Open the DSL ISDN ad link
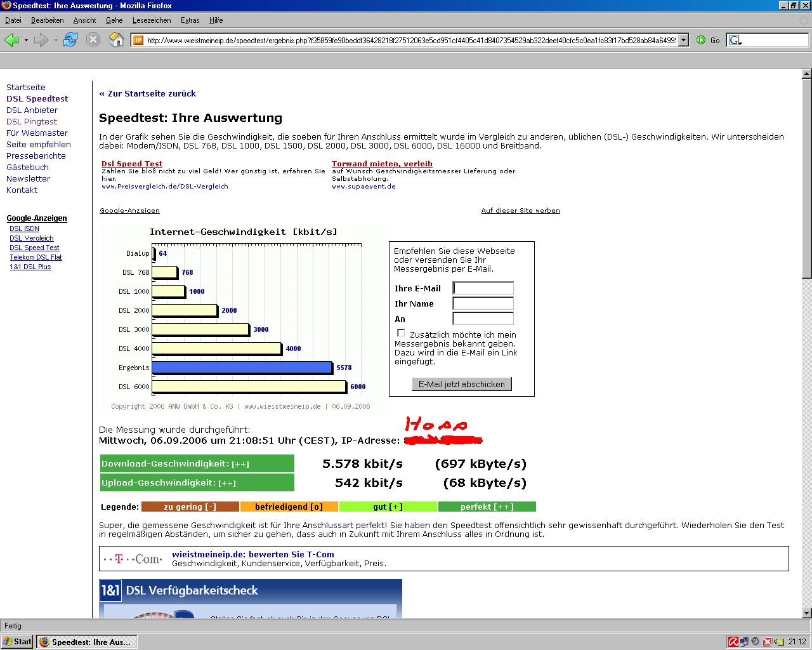The image size is (812, 650). (24, 229)
